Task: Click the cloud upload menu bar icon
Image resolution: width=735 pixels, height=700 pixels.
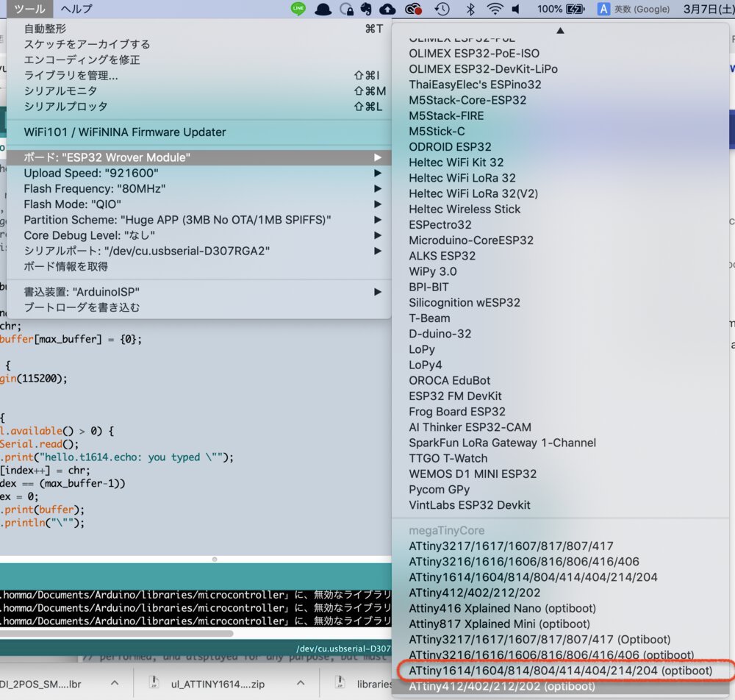Action: 387,9
